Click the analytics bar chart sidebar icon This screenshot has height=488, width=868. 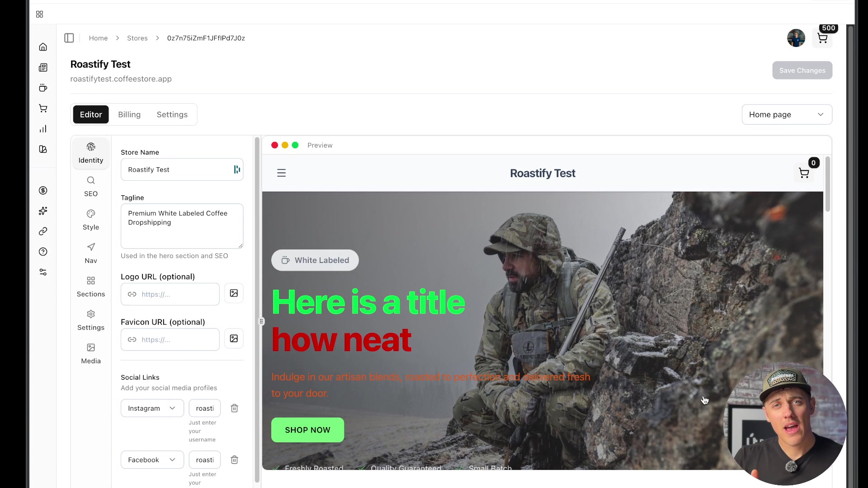pos(43,129)
